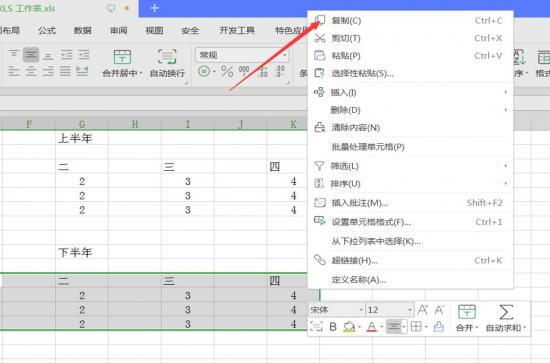
Task: Expand the 插入(I) submenu arrow
Action: coord(505,92)
